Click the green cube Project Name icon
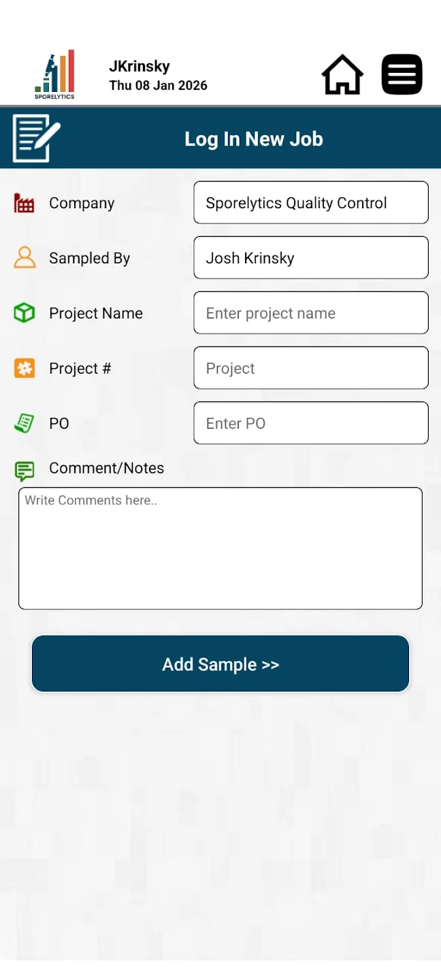This screenshot has height=980, width=441. pyautogui.click(x=24, y=313)
